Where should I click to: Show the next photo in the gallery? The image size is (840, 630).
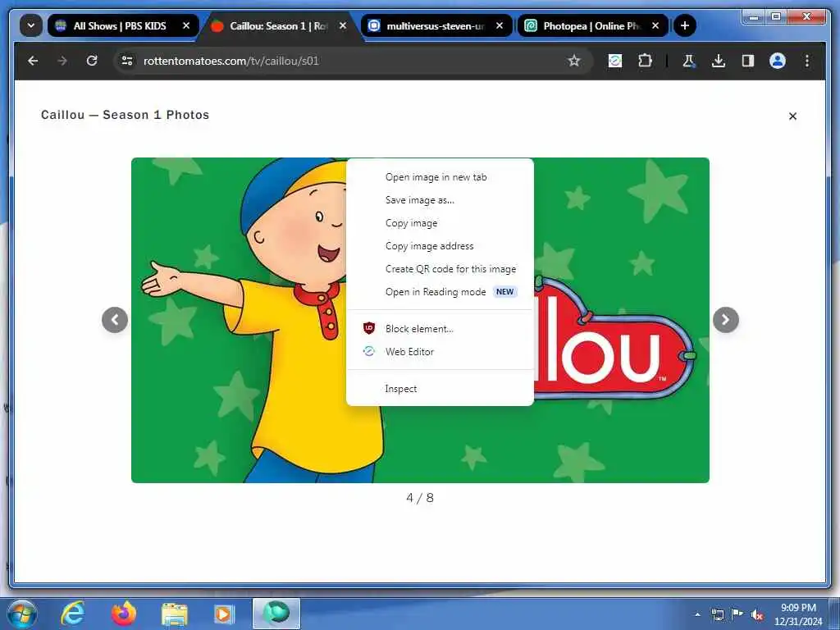click(726, 320)
